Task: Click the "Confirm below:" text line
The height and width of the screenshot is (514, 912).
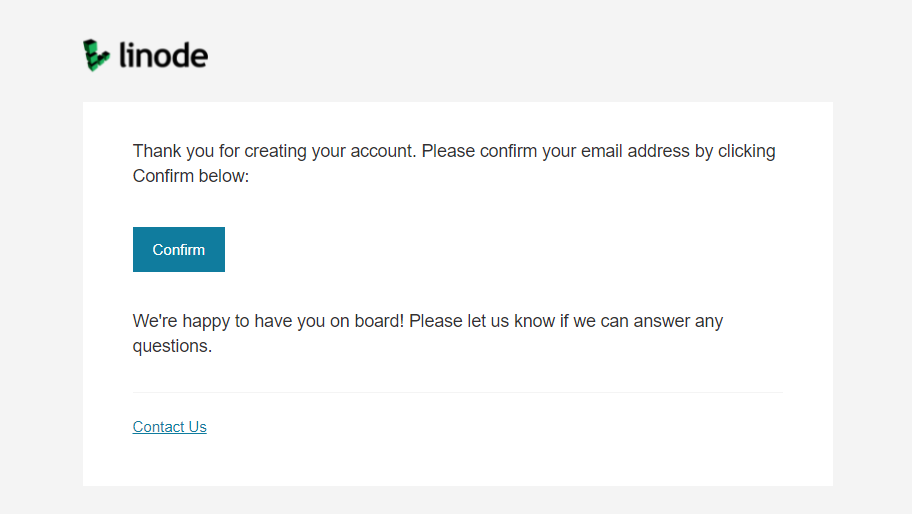Action: [x=191, y=176]
